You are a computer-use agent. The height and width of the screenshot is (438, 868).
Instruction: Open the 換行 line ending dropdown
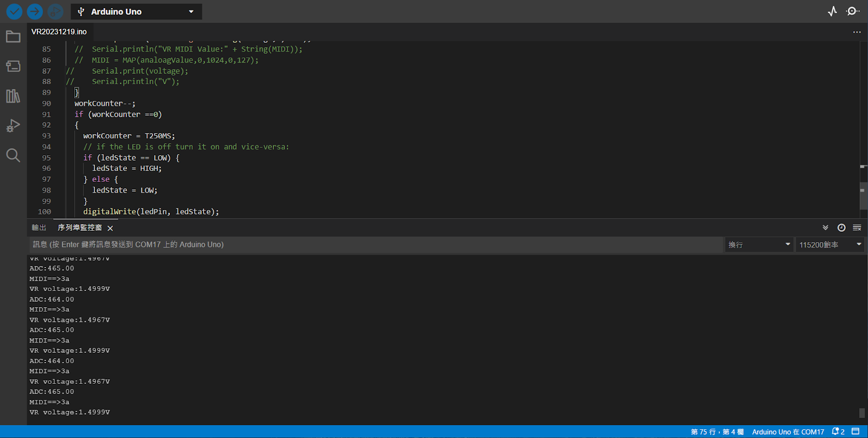pos(759,245)
